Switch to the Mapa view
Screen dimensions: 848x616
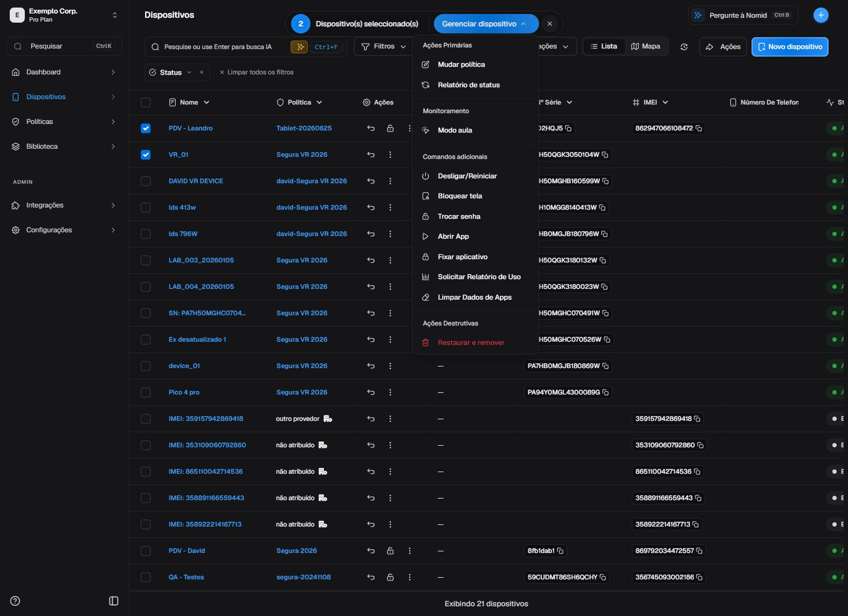point(646,46)
